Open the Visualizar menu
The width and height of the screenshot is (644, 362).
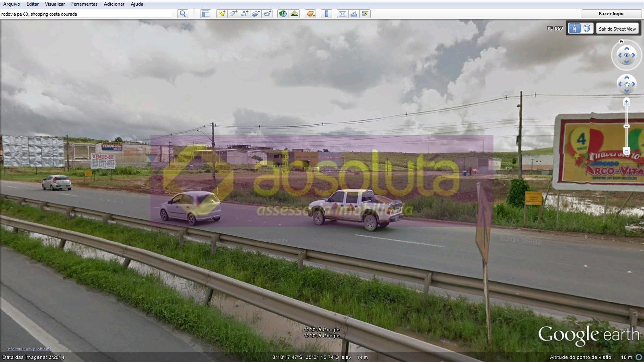point(55,4)
